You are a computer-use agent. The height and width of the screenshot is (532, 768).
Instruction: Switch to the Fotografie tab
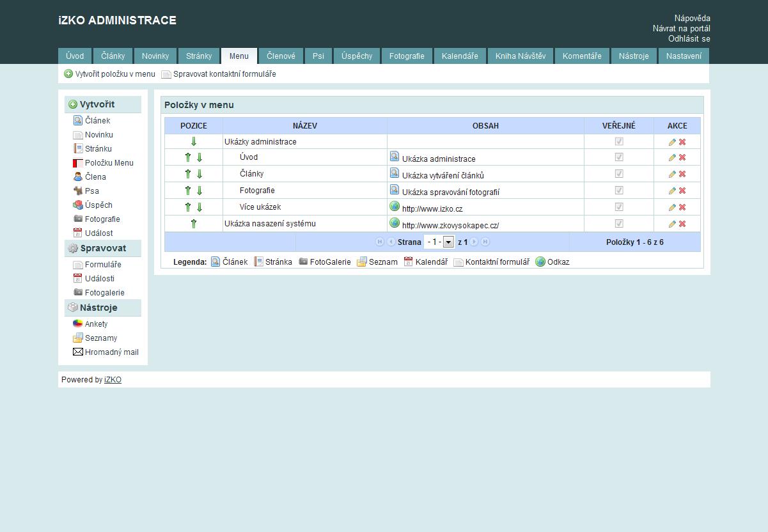tap(407, 56)
